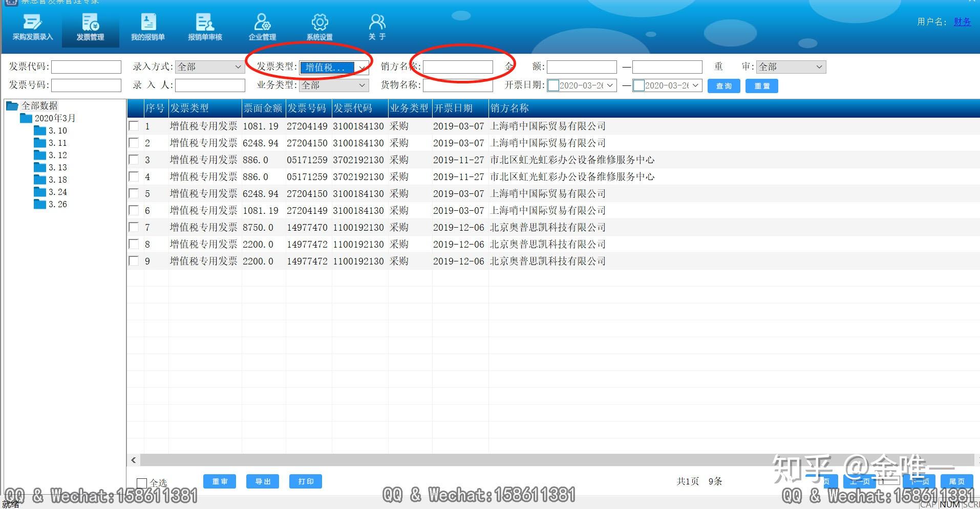This screenshot has width=980, height=509.
Task: Open 关于 toolbar icon
Action: point(377,28)
